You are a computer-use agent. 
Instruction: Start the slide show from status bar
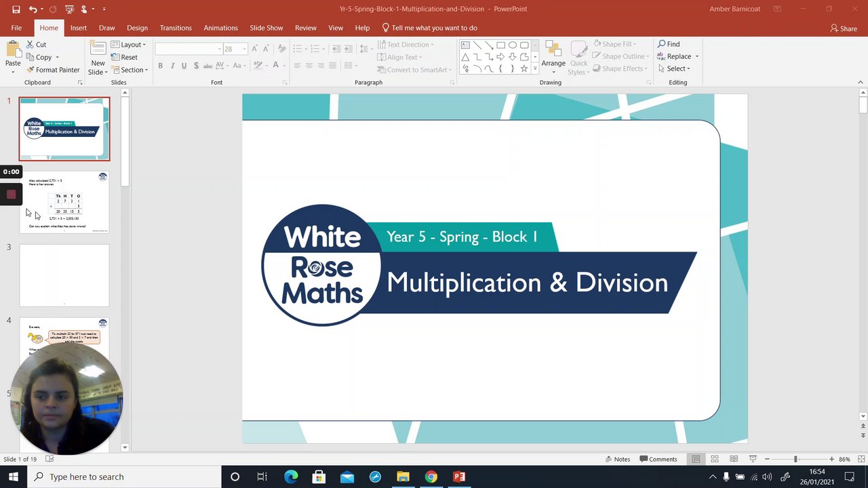click(x=753, y=459)
